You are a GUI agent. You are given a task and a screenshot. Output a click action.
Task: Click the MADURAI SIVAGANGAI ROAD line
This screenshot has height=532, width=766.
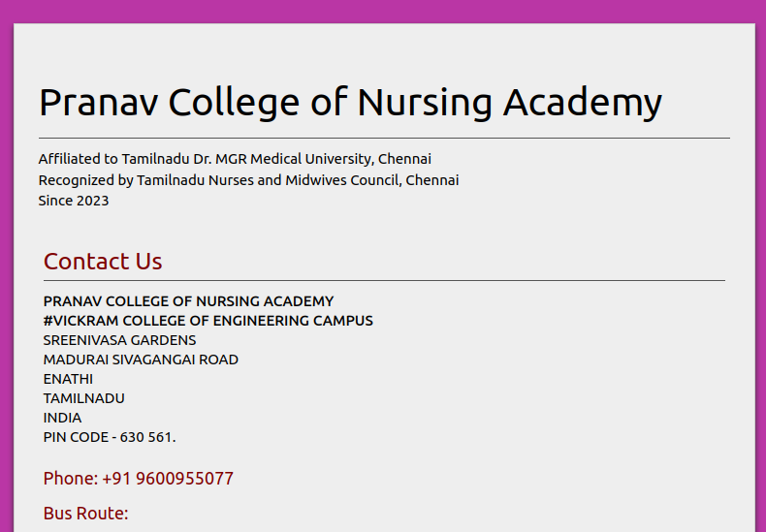[141, 360]
